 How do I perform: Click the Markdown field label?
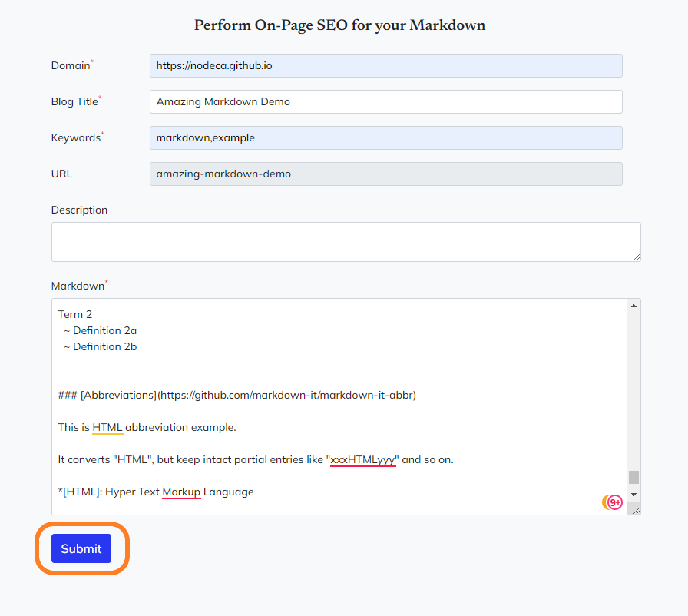point(78,286)
